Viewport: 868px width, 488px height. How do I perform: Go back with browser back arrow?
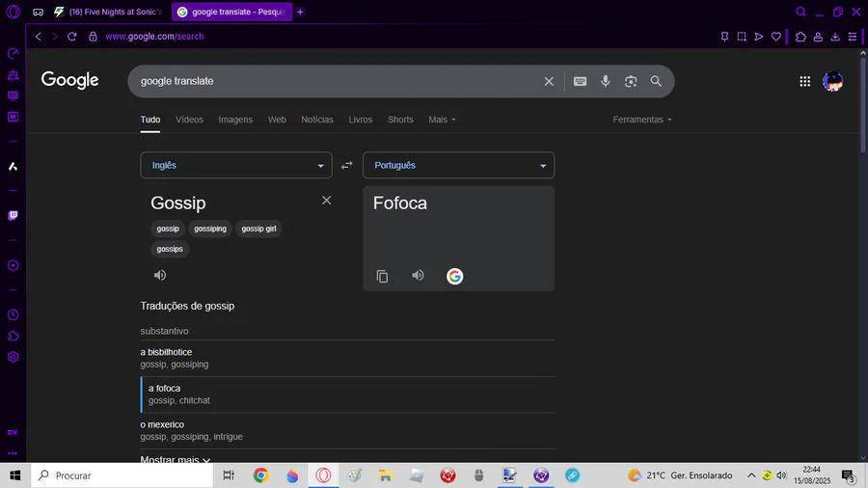39,37
